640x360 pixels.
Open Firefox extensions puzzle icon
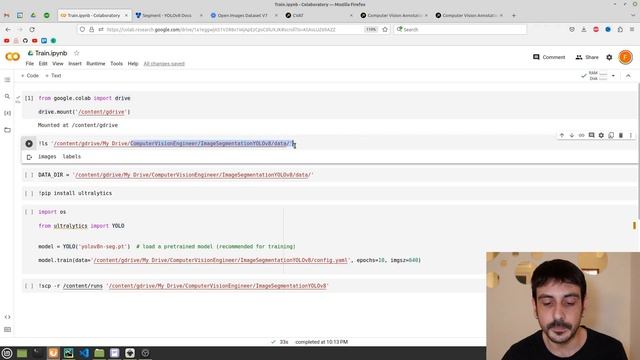click(x=620, y=29)
